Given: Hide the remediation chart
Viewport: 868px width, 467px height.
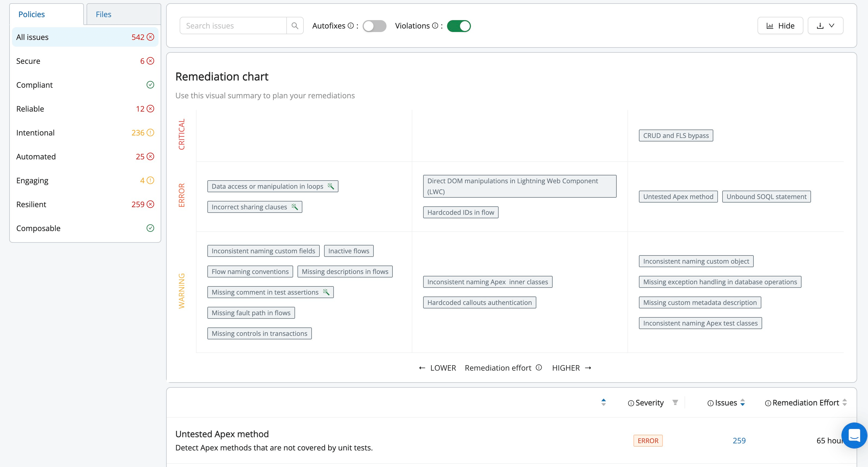Looking at the screenshot, I should click(x=780, y=26).
